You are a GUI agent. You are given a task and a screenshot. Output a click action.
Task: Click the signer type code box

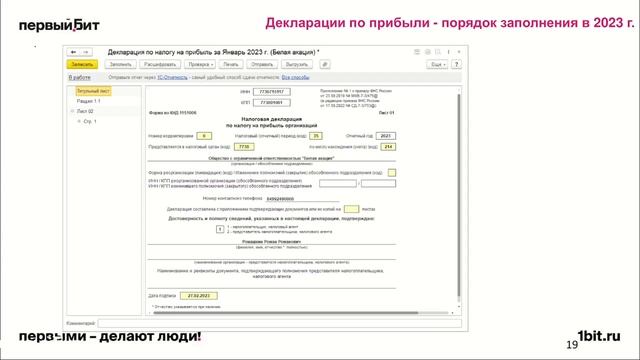(220, 229)
